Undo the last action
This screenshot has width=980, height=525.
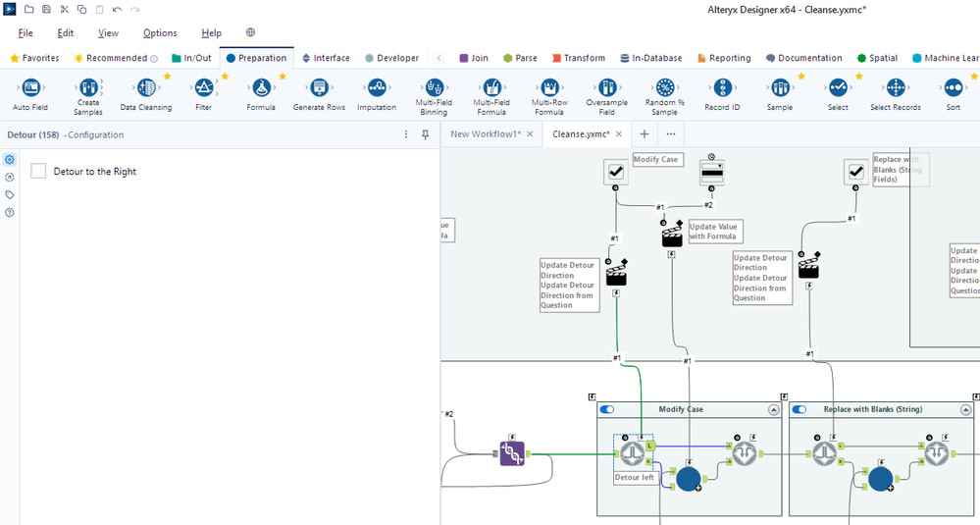click(117, 10)
